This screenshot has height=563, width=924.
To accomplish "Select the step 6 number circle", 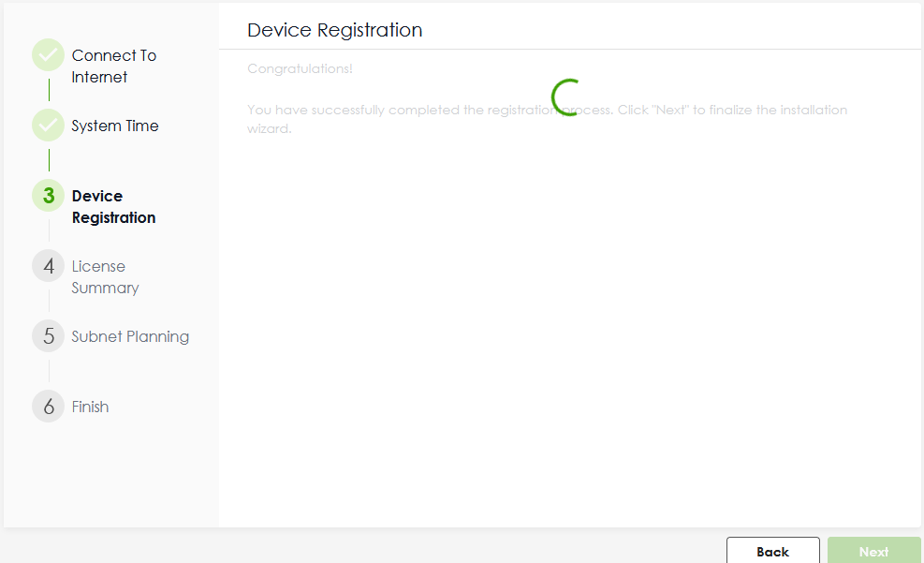I will pyautogui.click(x=49, y=407).
